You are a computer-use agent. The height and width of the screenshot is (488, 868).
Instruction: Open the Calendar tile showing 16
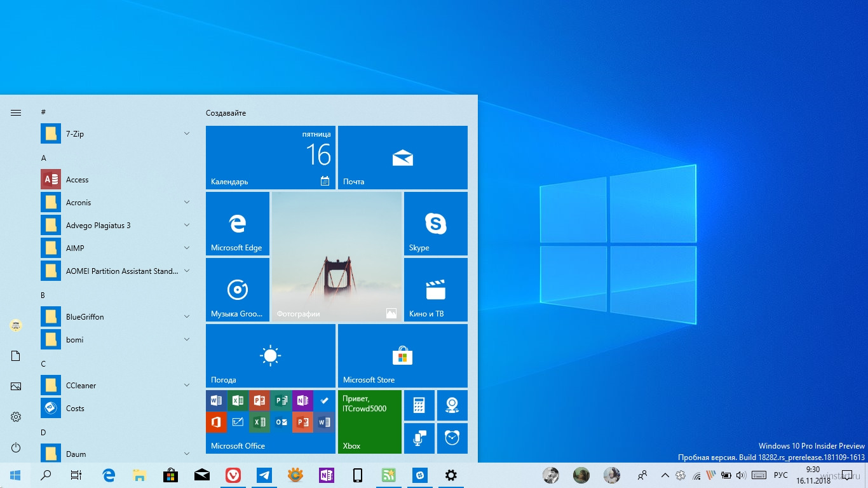pos(271,158)
